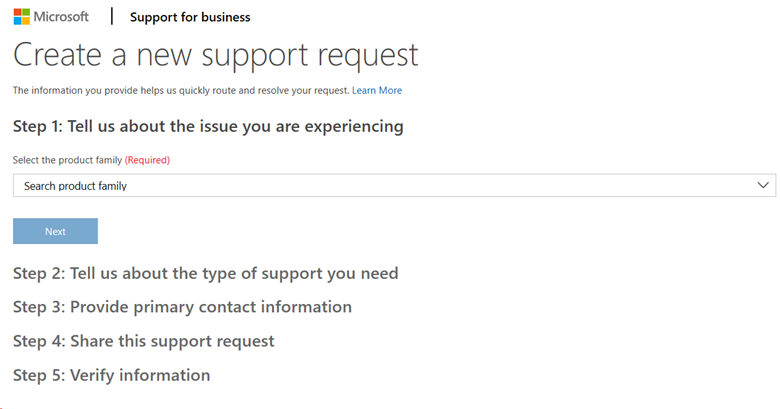This screenshot has width=780, height=409.
Task: Open the Learn More link
Action: 377,90
